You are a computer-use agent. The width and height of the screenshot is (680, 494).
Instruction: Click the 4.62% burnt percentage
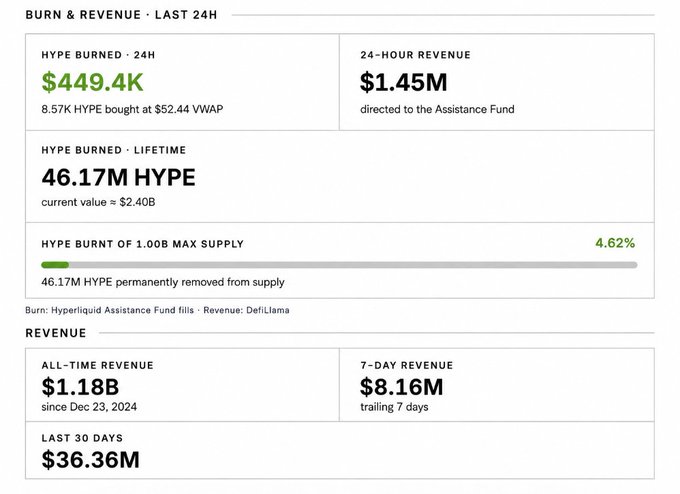[615, 243]
